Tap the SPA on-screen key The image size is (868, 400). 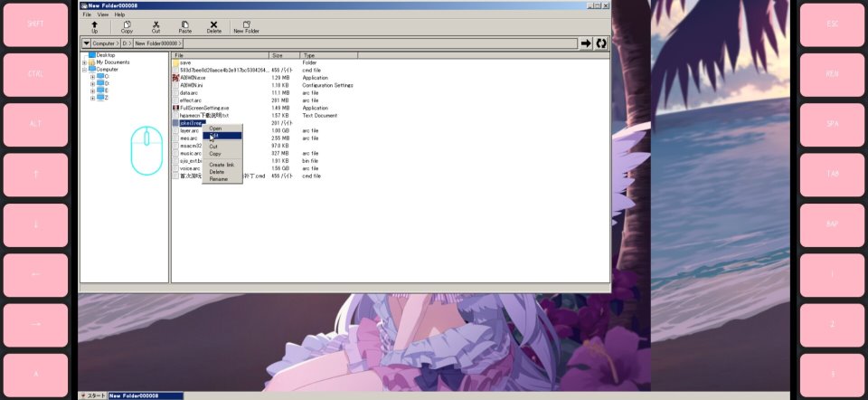[832, 124]
